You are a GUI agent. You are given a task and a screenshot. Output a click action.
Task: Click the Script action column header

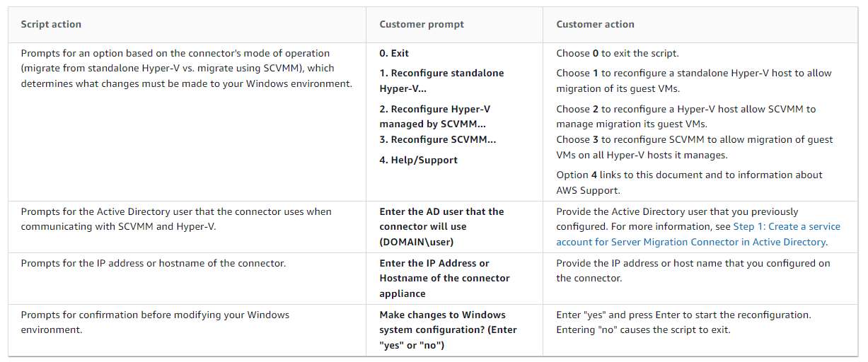click(51, 24)
